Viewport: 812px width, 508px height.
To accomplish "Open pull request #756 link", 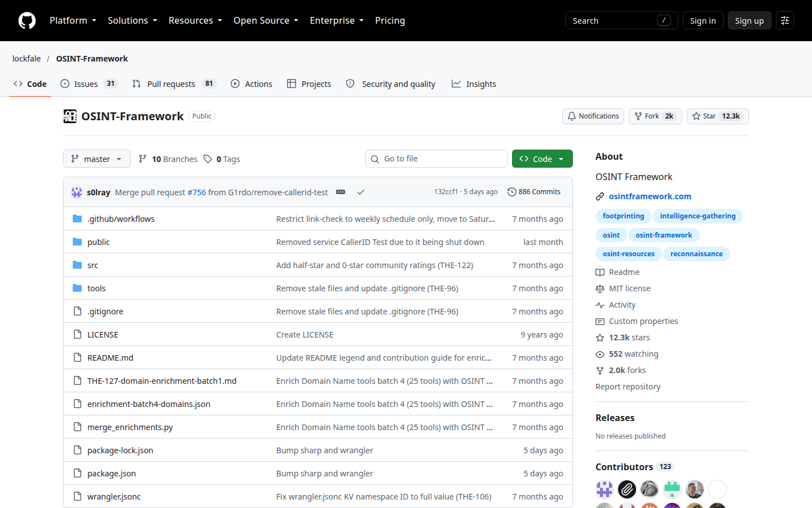I will click(x=197, y=192).
